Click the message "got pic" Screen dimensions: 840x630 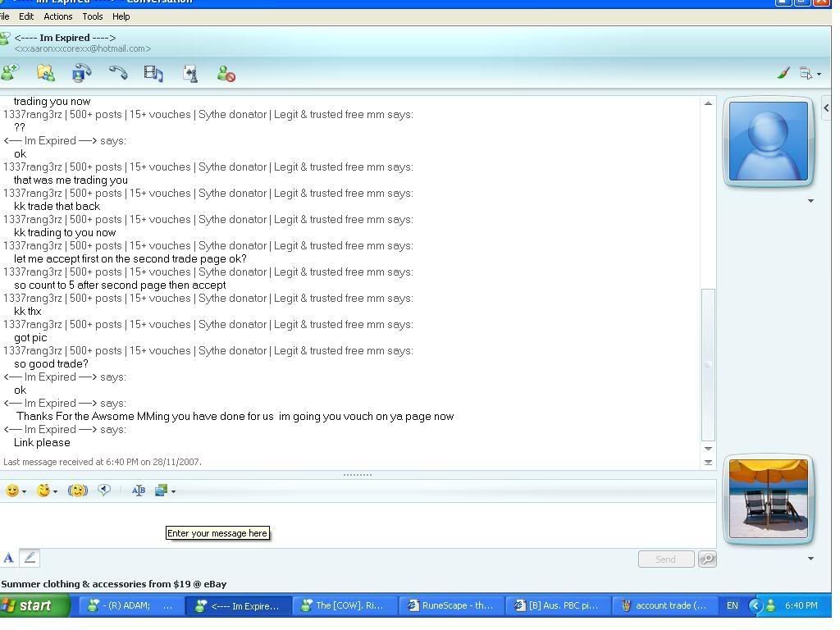pyautogui.click(x=30, y=337)
